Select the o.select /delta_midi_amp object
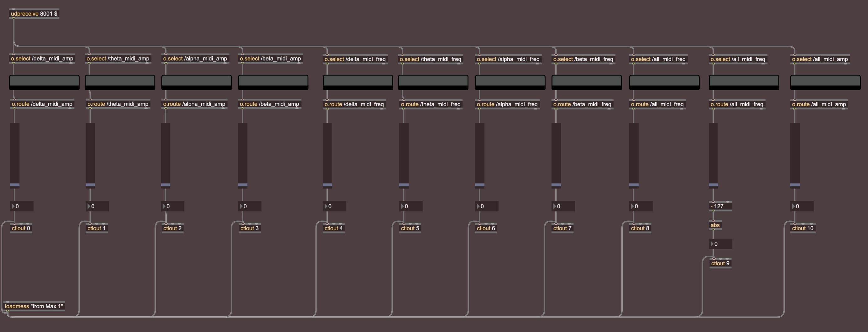868x332 pixels. [x=42, y=59]
